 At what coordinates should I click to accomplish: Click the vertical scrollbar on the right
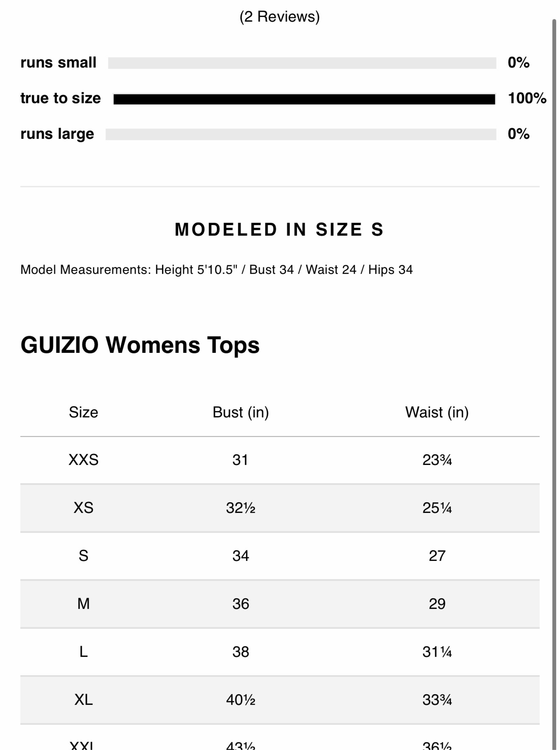554,383
